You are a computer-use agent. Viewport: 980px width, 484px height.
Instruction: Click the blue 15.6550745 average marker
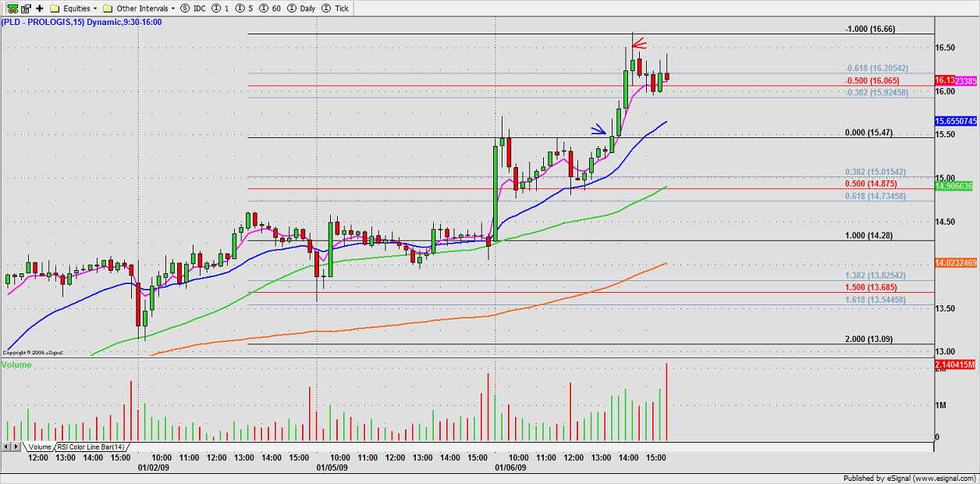[x=955, y=121]
